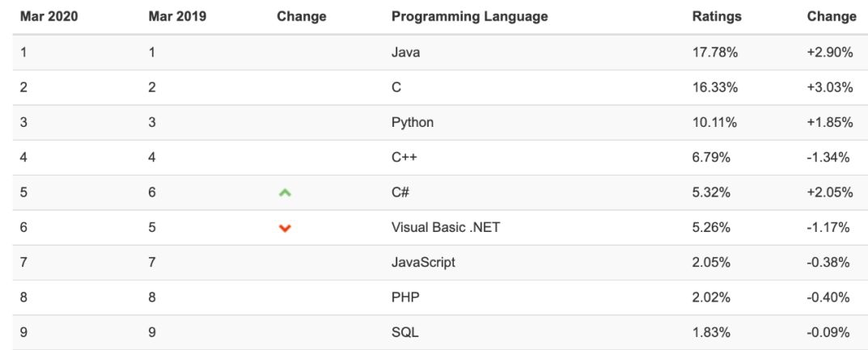Click the green up arrow in C# row

click(x=284, y=192)
